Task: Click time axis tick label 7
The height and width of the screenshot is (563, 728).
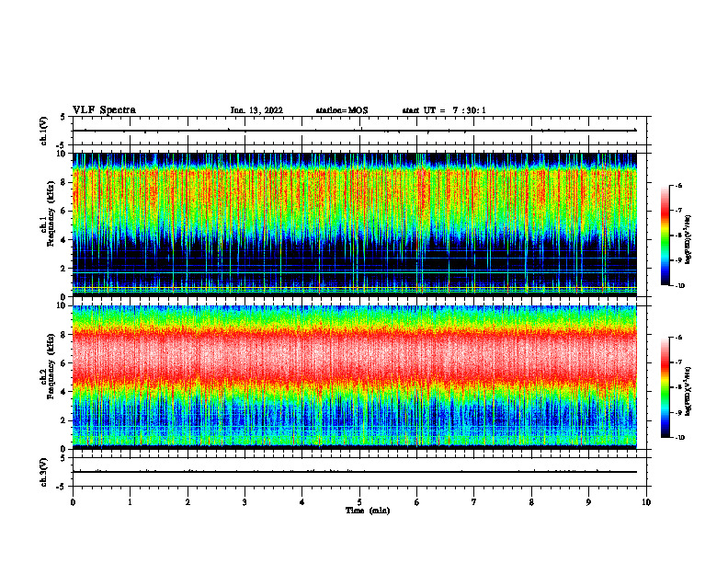Action: (x=474, y=502)
